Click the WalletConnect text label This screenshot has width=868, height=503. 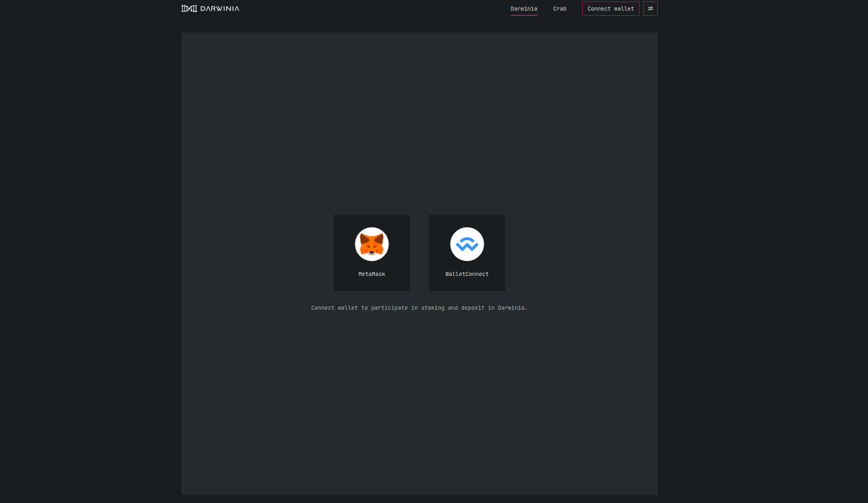point(467,275)
